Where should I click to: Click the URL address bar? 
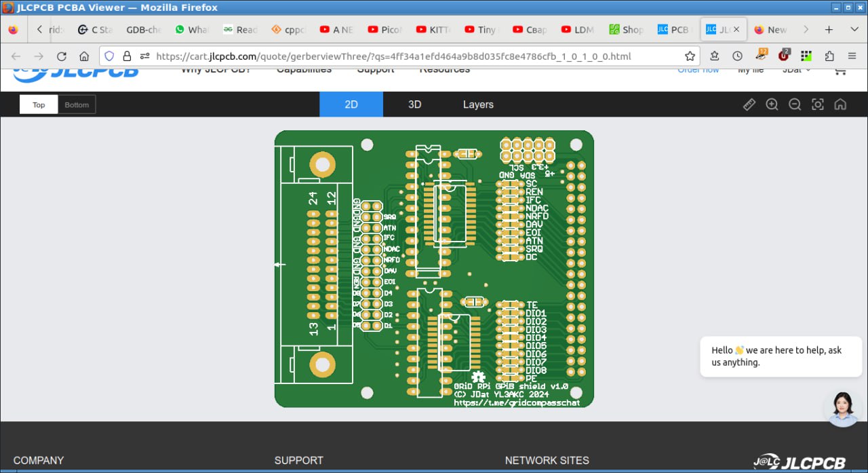[393, 56]
